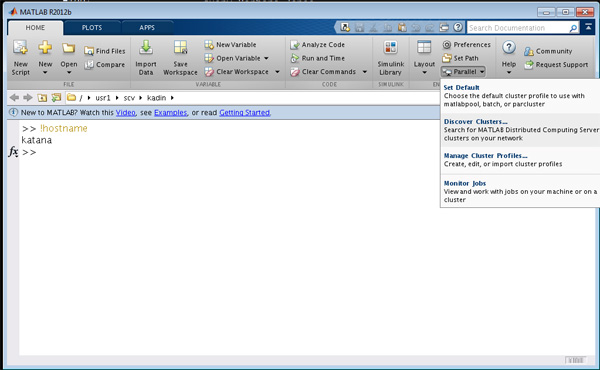
Task: Toggle the Parallel dropdown button
Action: point(463,72)
